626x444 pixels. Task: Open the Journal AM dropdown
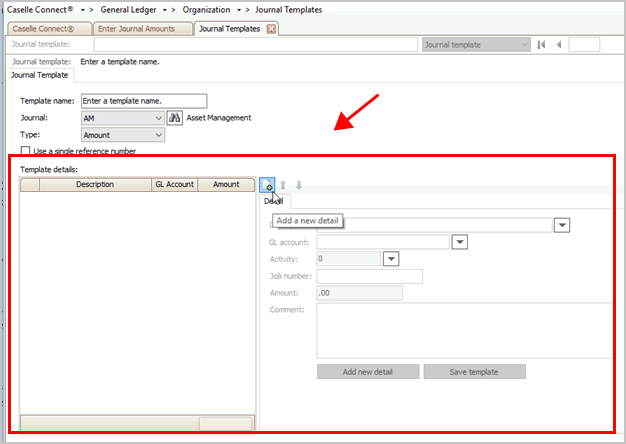[x=159, y=118]
